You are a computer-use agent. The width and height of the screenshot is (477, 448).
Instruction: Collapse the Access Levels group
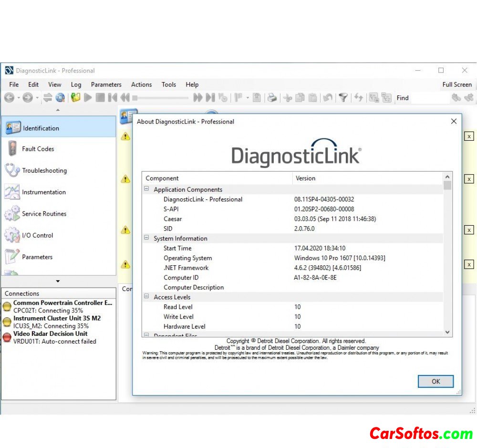click(146, 297)
